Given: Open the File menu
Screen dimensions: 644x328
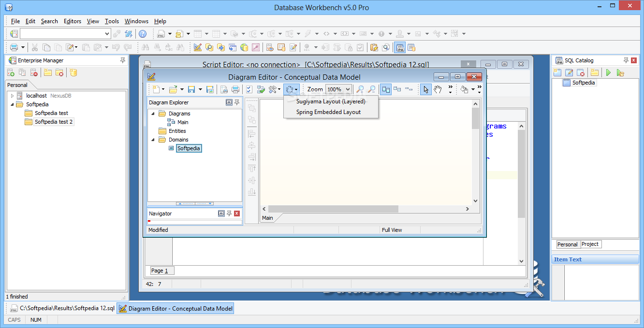Looking at the screenshot, I should 15,21.
